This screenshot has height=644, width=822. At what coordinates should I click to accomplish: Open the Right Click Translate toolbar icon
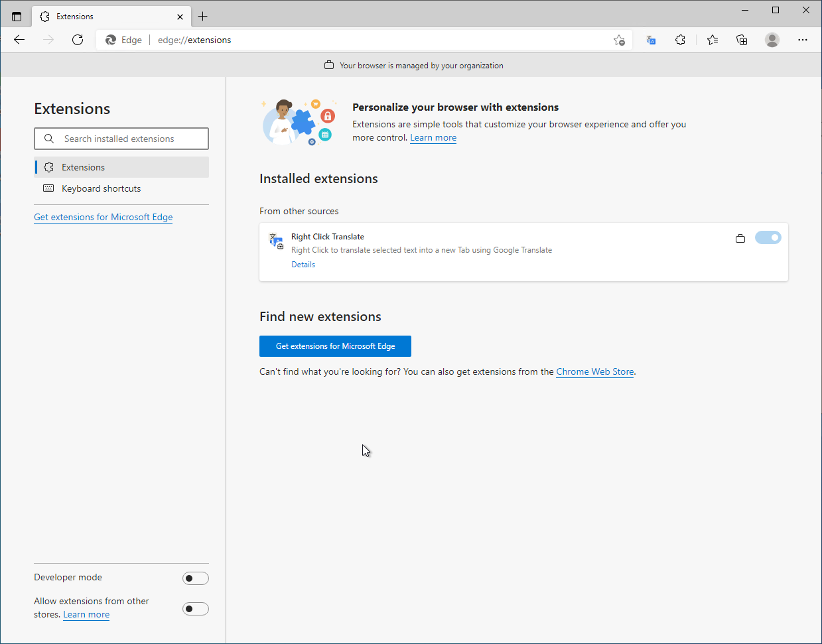click(651, 40)
